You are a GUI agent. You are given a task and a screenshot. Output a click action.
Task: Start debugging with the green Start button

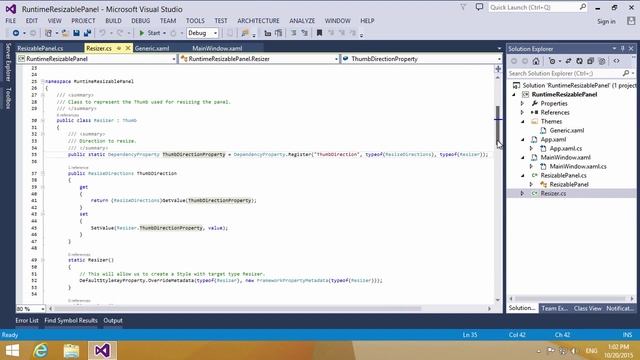pos(150,33)
